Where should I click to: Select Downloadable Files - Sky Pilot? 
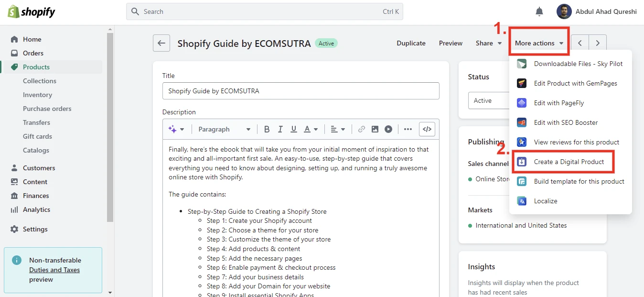(570, 64)
